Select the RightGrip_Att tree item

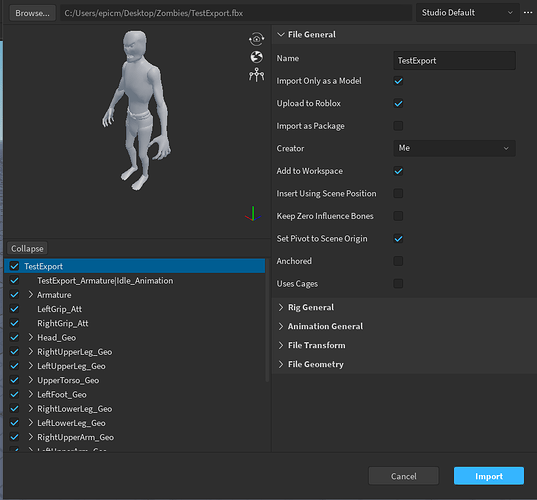[x=63, y=323]
